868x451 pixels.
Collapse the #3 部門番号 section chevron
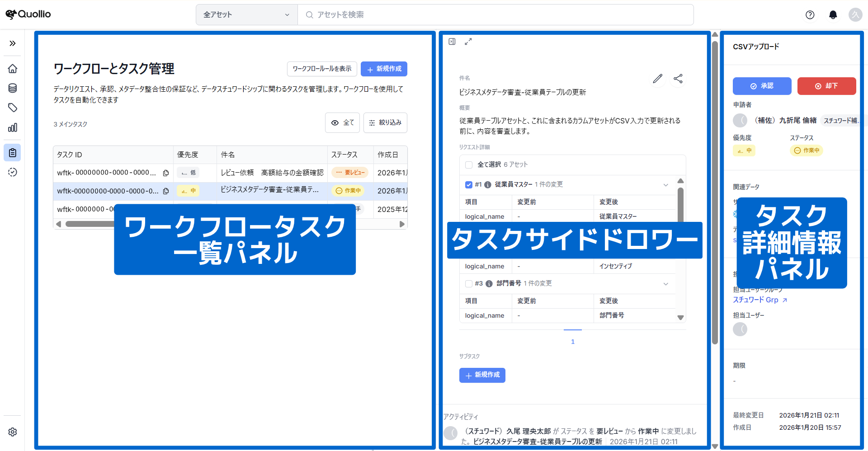click(666, 284)
